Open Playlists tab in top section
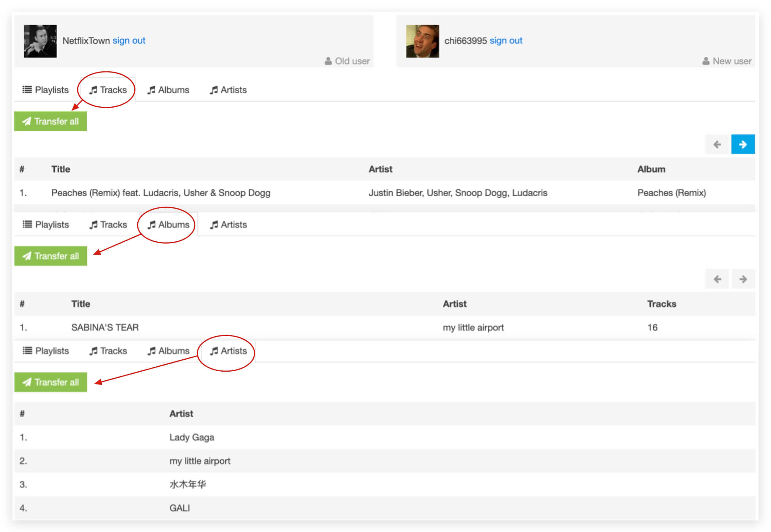771x532 pixels. click(x=45, y=90)
